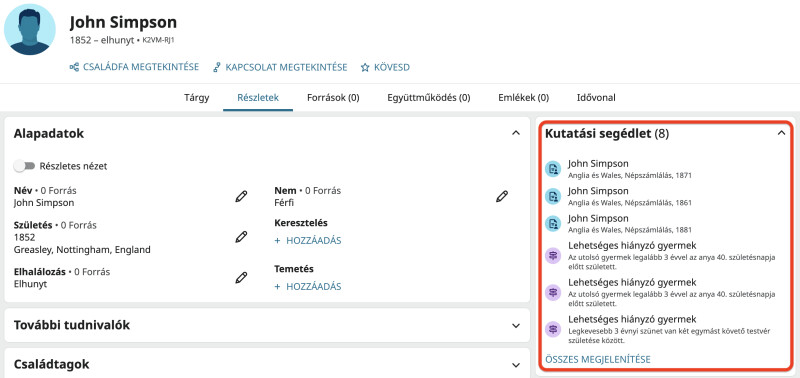The width and height of the screenshot is (800, 378).
Task: Click the purple icon of the first Lehetséges hiányzó gyermek
Action: [x=553, y=255]
